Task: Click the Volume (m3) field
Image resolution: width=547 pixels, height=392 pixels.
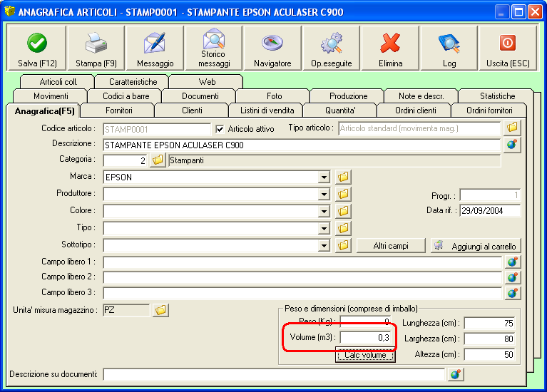Action: tap(365, 337)
